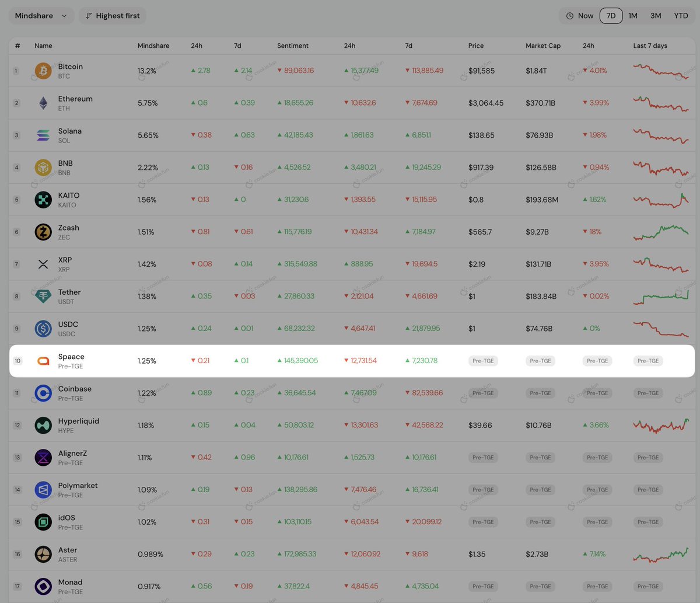Viewport: 700px width, 603px height.
Task: Click Bitcoin's last 7 days sparkline chart
Action: tap(661, 71)
